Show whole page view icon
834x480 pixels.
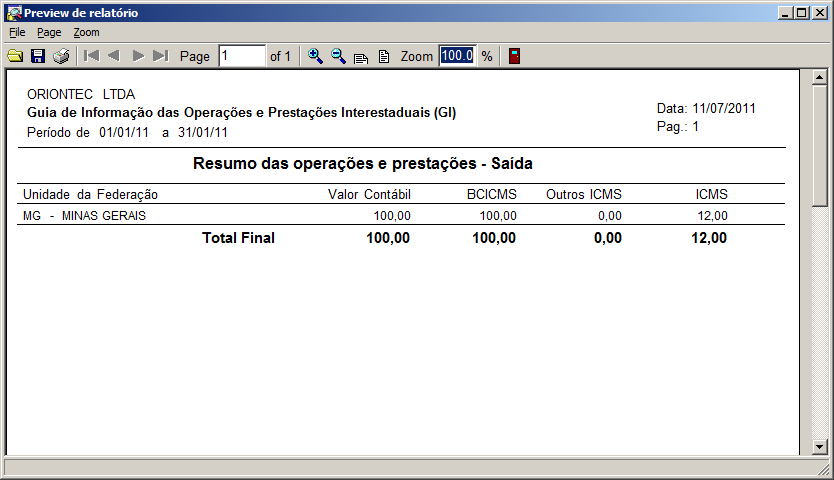[383, 56]
